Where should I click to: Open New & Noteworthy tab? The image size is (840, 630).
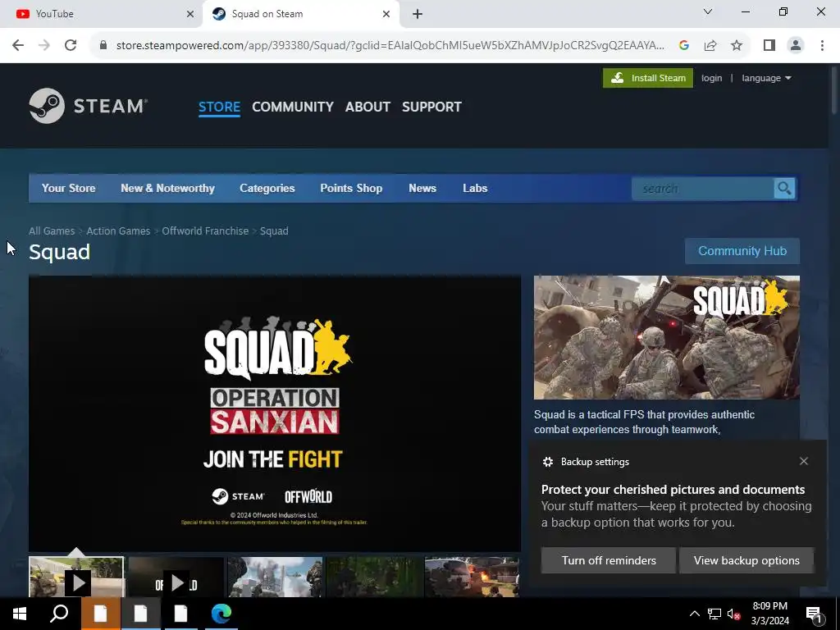[167, 188]
